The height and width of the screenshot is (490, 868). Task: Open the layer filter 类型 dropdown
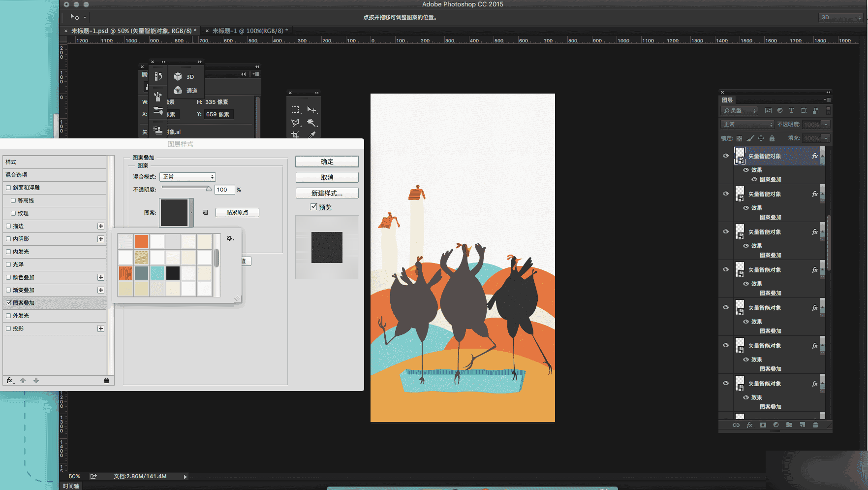coord(739,111)
